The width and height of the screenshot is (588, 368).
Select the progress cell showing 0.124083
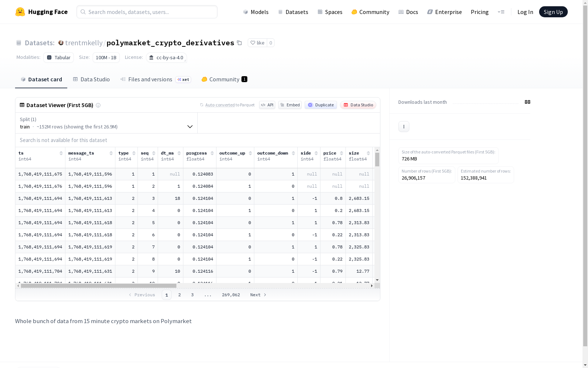pos(200,174)
